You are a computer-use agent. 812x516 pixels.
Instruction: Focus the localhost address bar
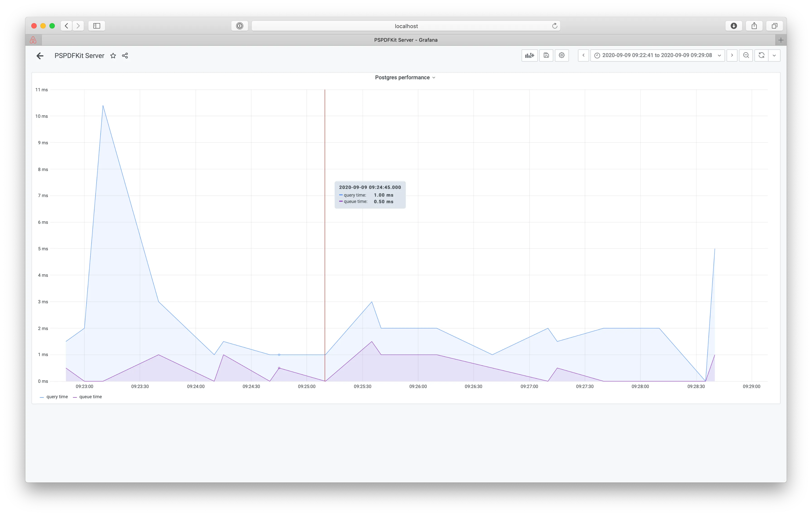(406, 26)
